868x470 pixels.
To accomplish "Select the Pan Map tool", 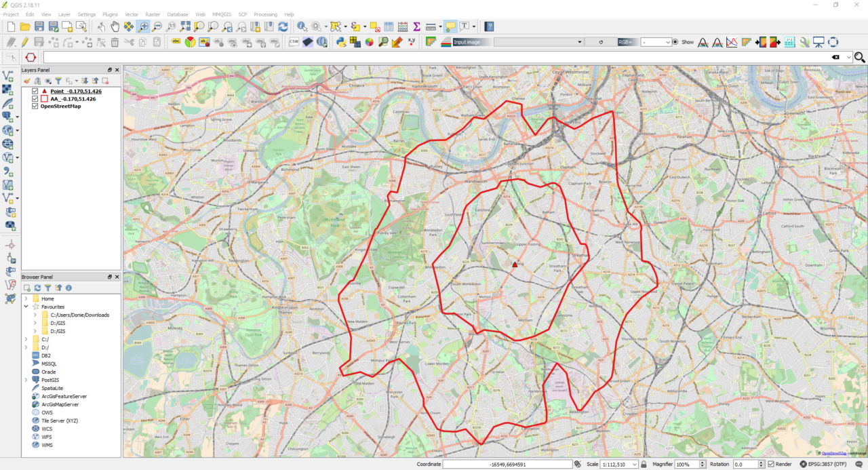I will tap(115, 26).
